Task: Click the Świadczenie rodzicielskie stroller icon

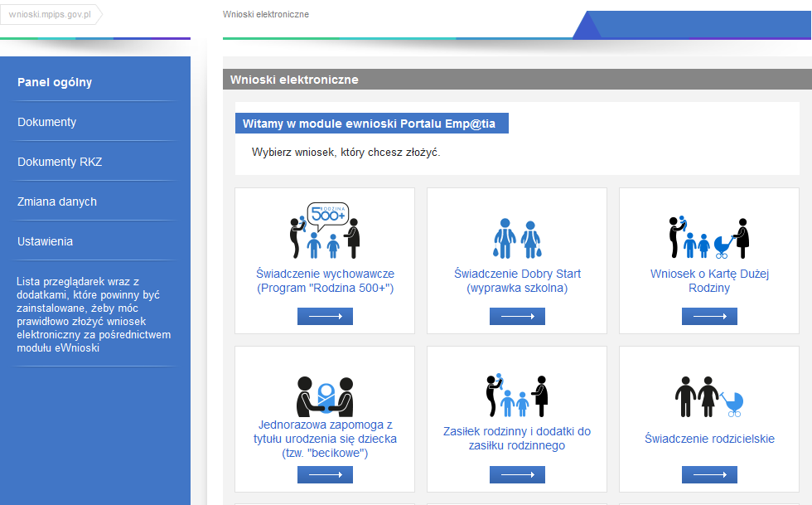Action: (709, 397)
